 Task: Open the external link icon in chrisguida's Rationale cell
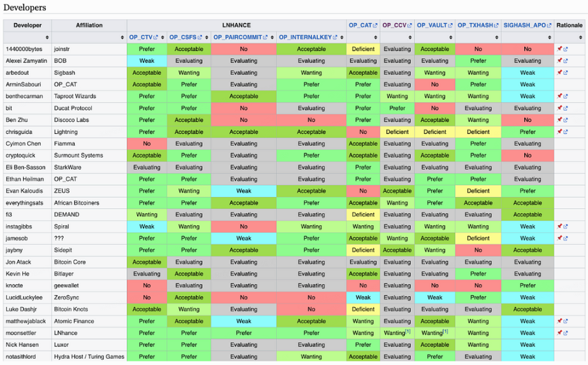566,132
